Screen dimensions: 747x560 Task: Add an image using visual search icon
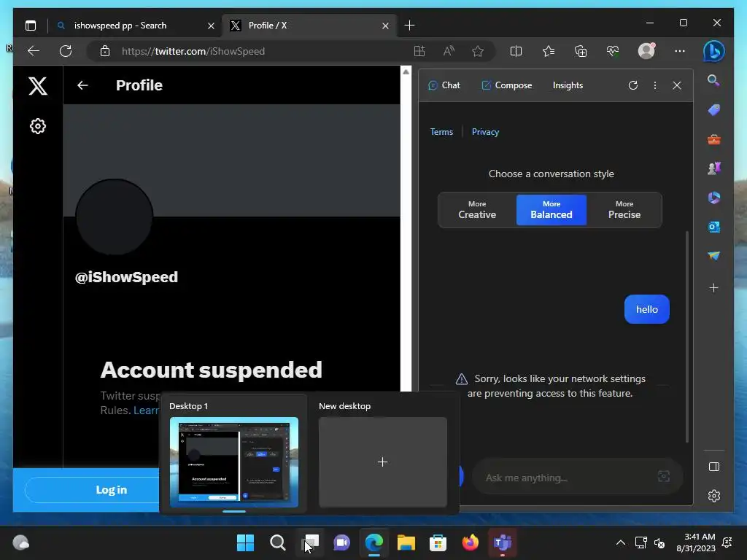pos(664,476)
